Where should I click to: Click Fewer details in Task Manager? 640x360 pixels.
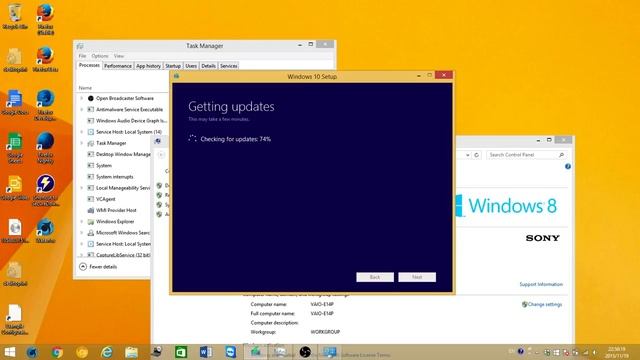coord(98,267)
